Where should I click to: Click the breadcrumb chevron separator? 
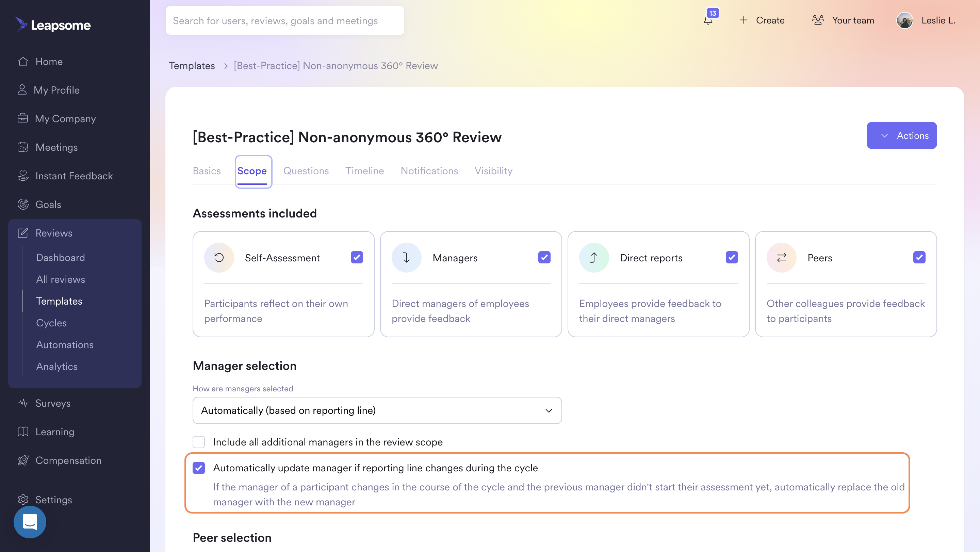pos(226,66)
